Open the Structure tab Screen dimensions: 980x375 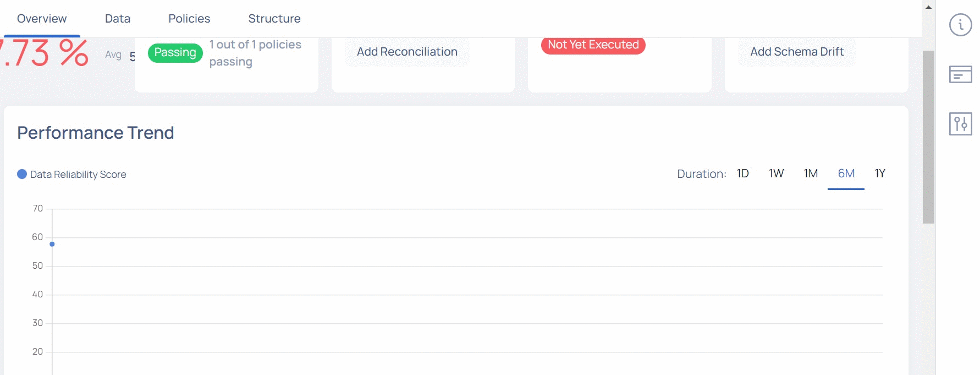(274, 19)
